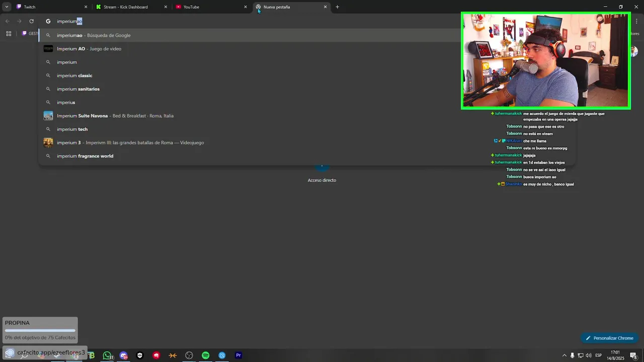
Task: Click the forward navigation arrow
Action: point(19,21)
